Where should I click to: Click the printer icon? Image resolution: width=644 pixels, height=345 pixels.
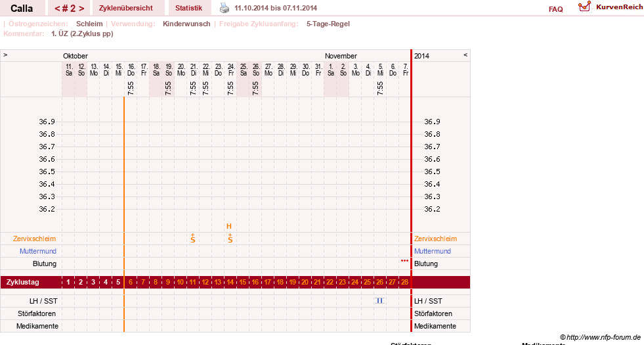click(x=225, y=8)
